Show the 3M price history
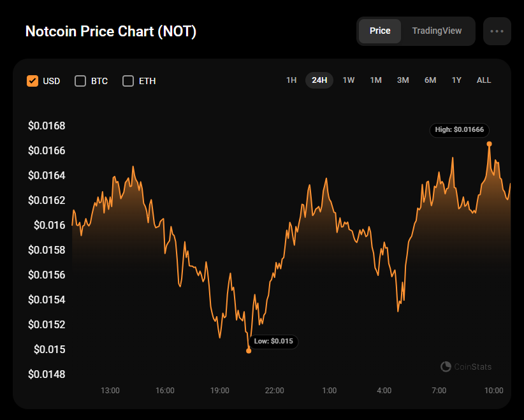This screenshot has width=524, height=420. point(403,80)
